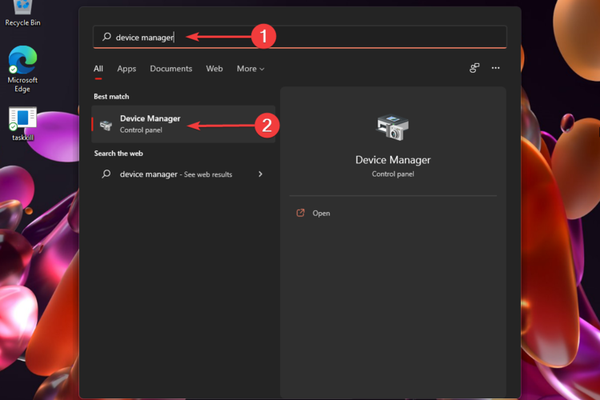Image resolution: width=600 pixels, height=400 pixels.
Task: Click the Open link for Device Manager
Action: 321,213
